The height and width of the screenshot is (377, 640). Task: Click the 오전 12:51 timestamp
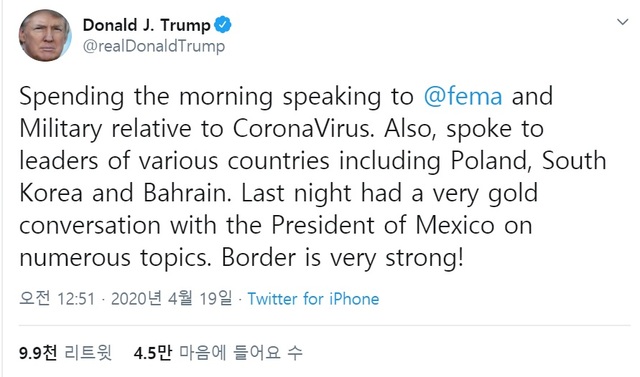click(57, 299)
